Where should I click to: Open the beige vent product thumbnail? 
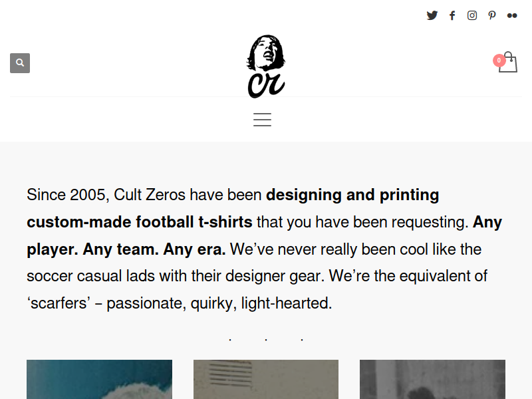[x=266, y=379]
